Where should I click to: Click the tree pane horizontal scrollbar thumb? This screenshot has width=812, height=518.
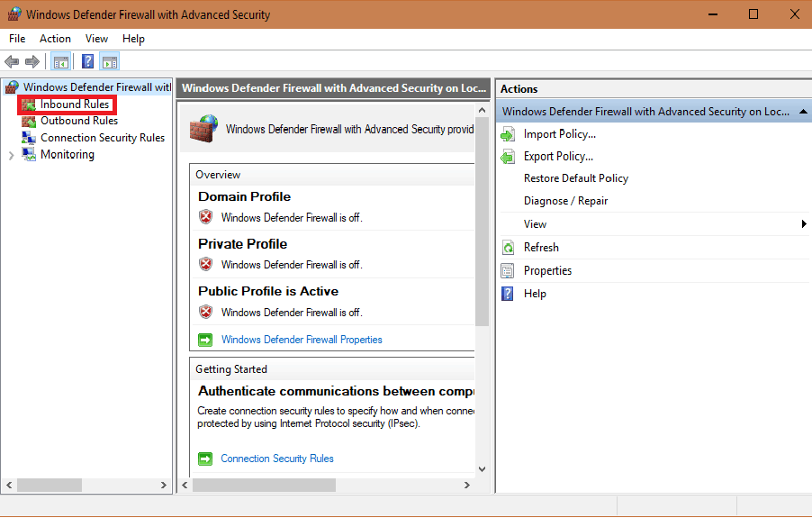[x=50, y=486]
